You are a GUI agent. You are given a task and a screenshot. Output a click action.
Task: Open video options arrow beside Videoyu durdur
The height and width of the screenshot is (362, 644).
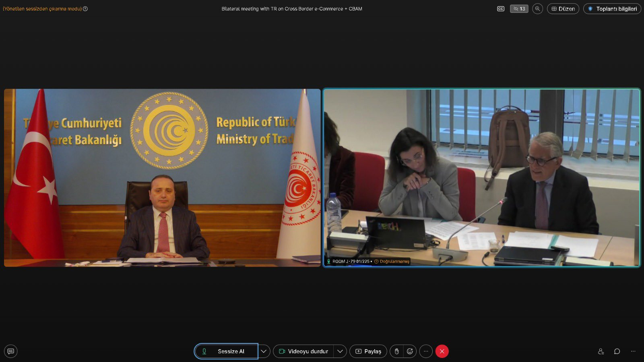[x=340, y=351]
